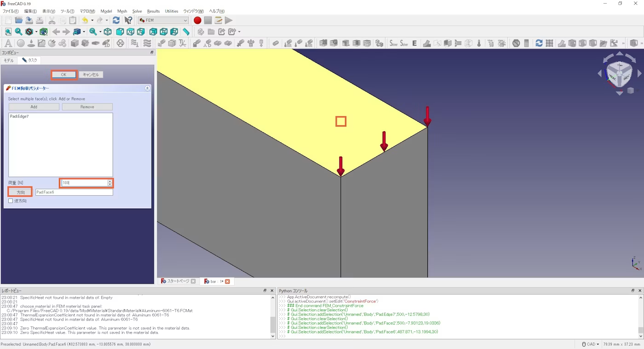The image size is (644, 349).
Task: Click the navigation cube in the 3D view
Action: [619, 74]
